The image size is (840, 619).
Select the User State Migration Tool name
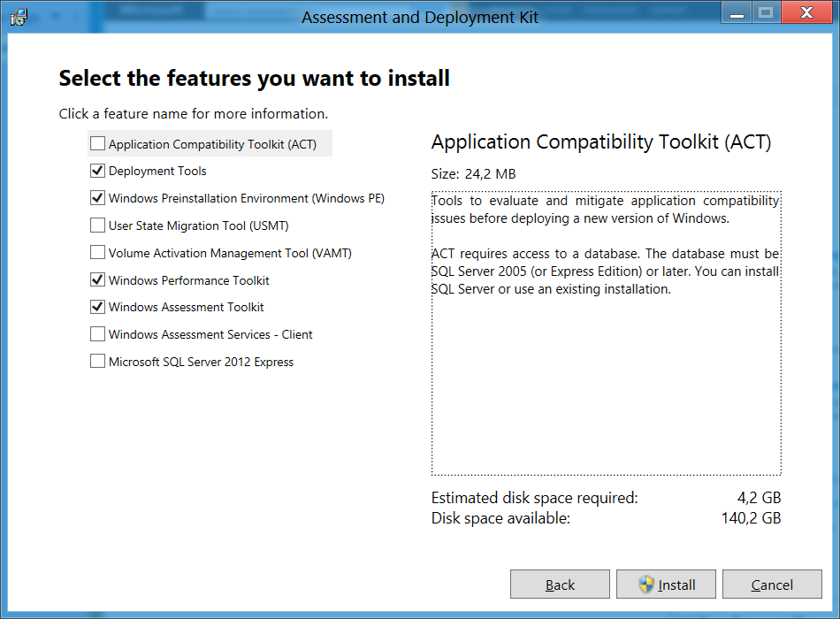199,225
